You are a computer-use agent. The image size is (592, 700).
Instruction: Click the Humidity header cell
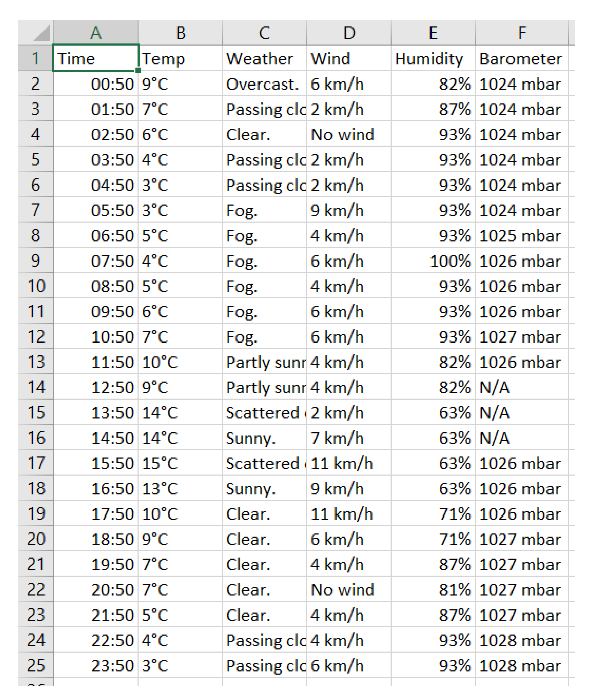click(x=432, y=59)
